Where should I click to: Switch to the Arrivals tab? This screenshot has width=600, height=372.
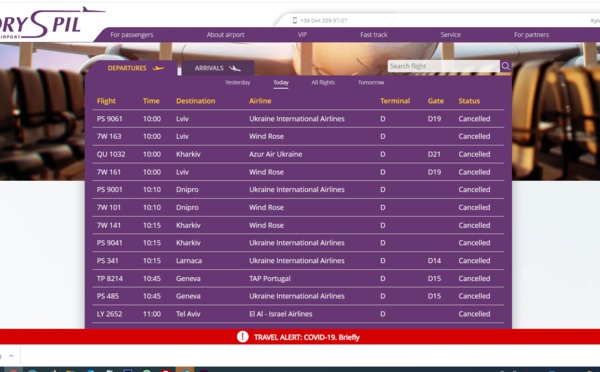(218, 68)
